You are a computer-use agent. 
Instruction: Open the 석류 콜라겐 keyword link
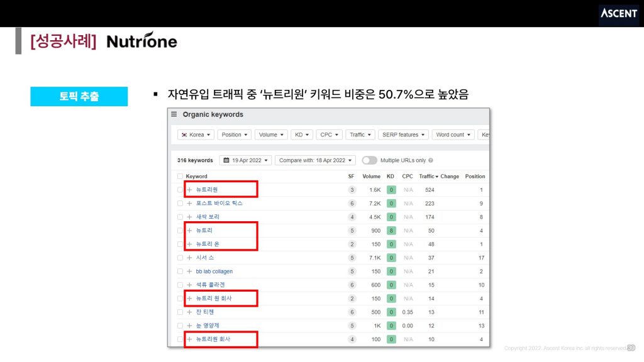coord(210,285)
